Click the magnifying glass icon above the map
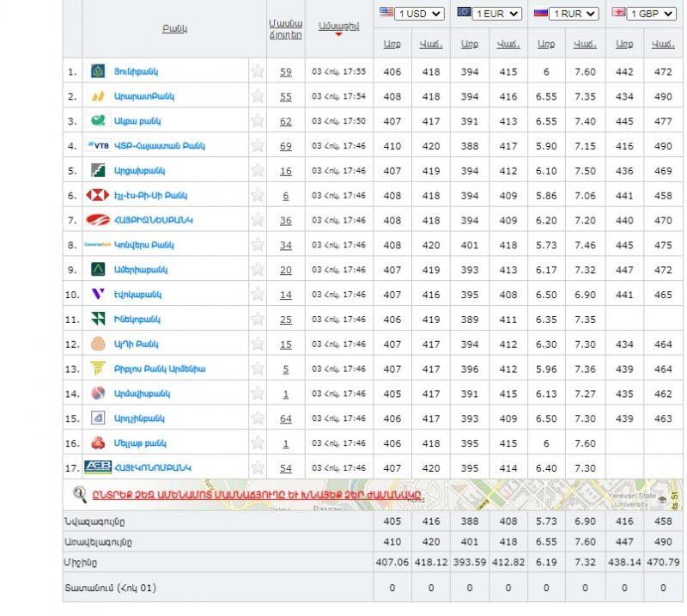The image size is (687, 616). (80, 494)
